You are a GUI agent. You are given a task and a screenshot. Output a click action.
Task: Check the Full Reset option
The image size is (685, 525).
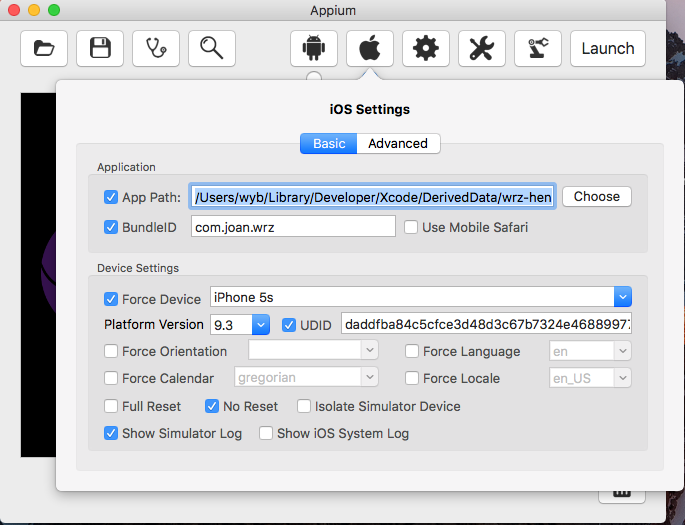coord(111,406)
